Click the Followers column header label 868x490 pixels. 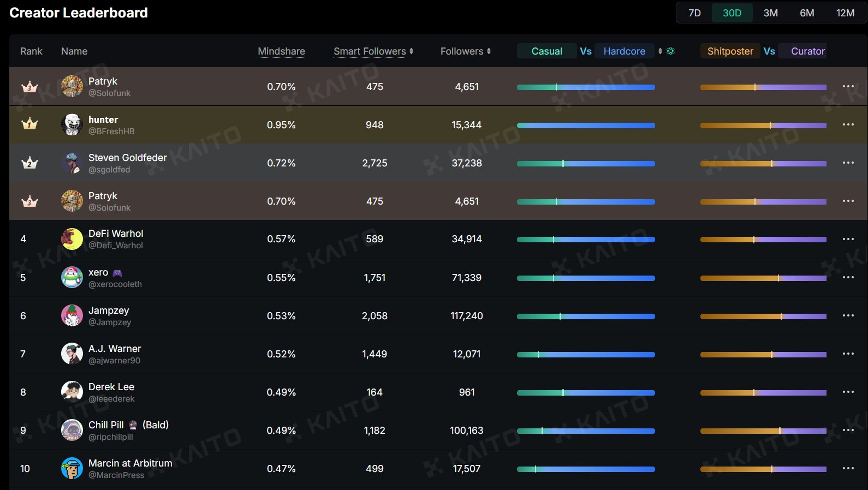[462, 51]
